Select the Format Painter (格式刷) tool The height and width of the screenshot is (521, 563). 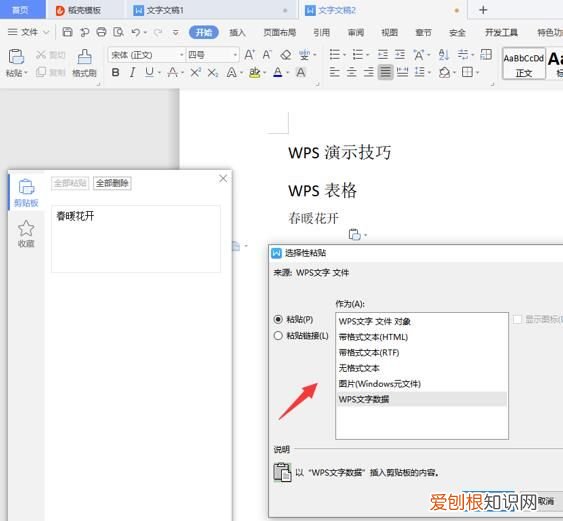[84, 63]
